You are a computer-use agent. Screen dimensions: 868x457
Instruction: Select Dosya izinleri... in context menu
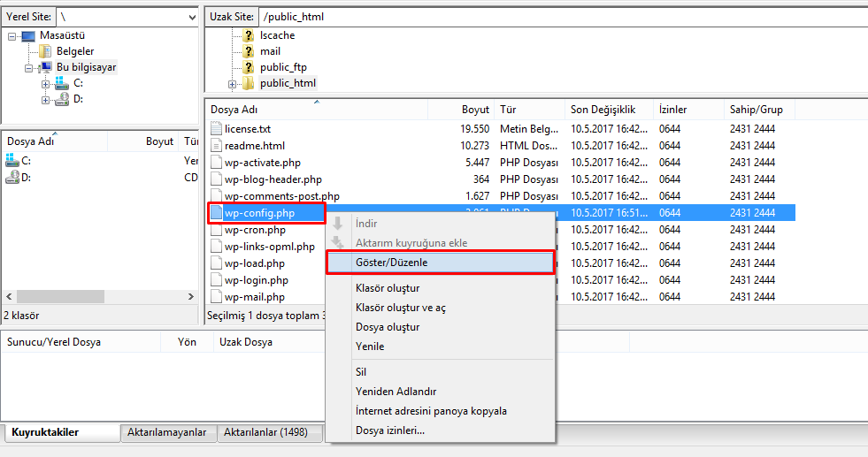click(x=389, y=430)
